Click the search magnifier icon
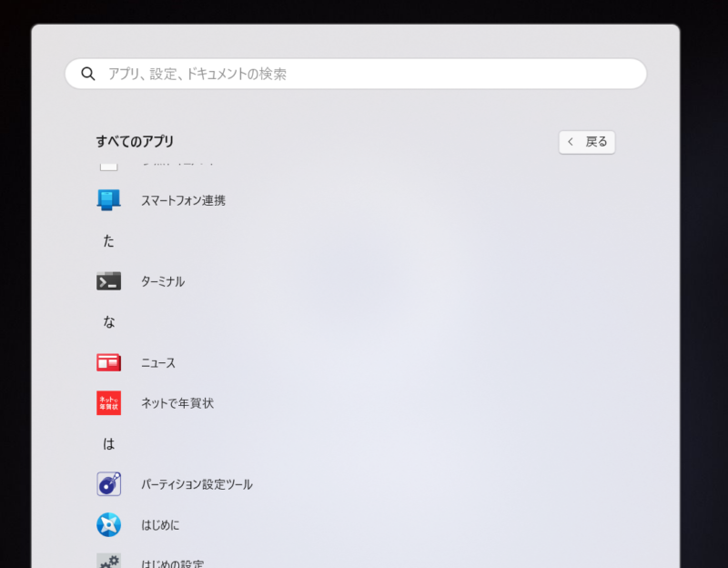 88,74
